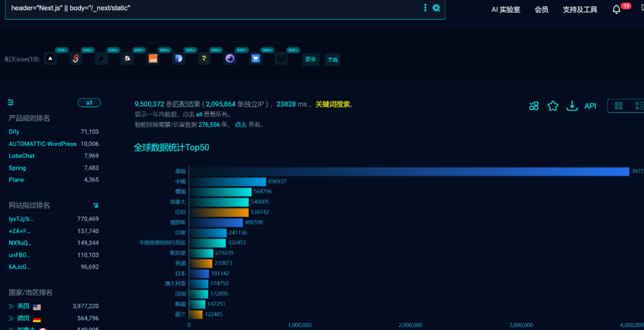
Task: Click the search magnifier icon in query box
Action: pyautogui.click(x=436, y=8)
